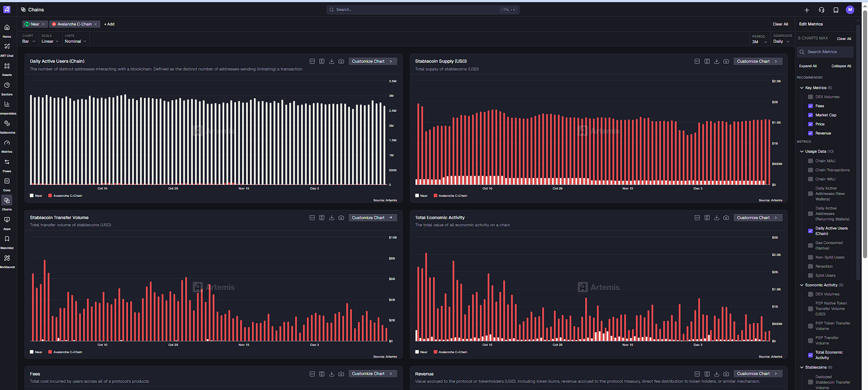Open ART Chat in the sidebar
Viewport: 868px width, 390px height.
pos(7,50)
